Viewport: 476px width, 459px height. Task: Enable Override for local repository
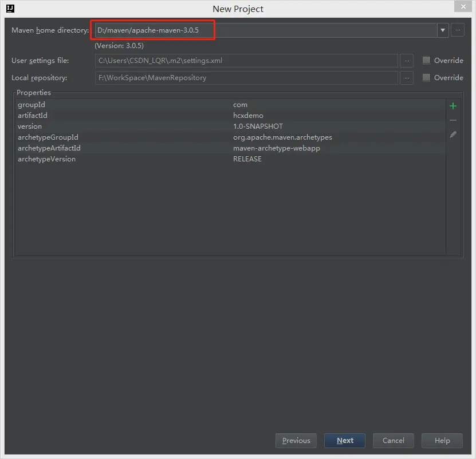coord(426,78)
